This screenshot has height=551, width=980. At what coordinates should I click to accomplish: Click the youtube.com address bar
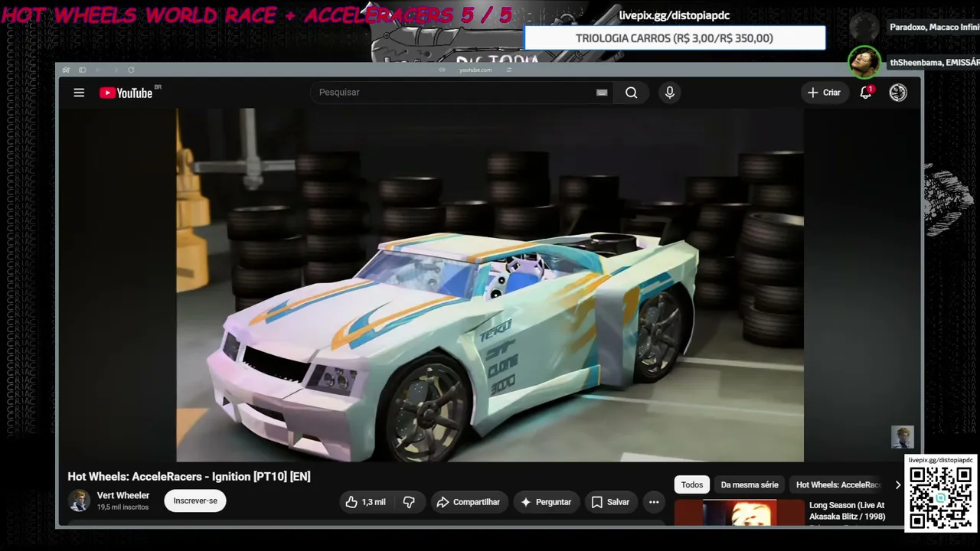click(x=475, y=70)
